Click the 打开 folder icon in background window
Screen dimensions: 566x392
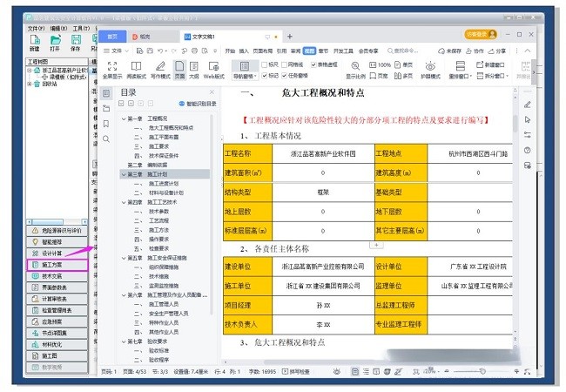click(55, 40)
